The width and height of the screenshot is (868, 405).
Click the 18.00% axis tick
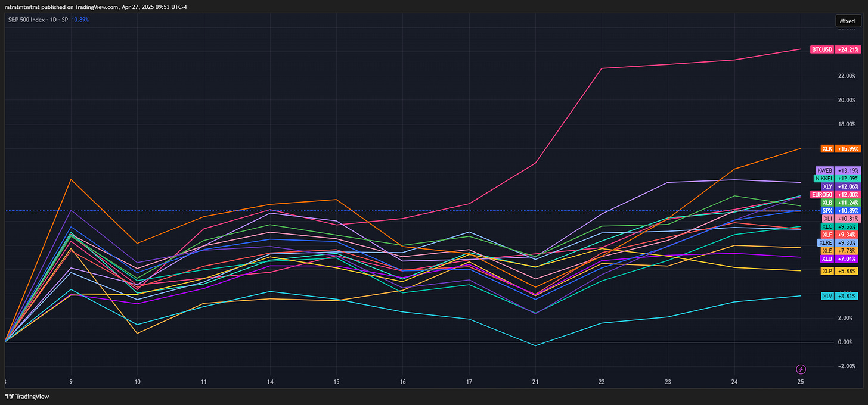[x=847, y=124]
